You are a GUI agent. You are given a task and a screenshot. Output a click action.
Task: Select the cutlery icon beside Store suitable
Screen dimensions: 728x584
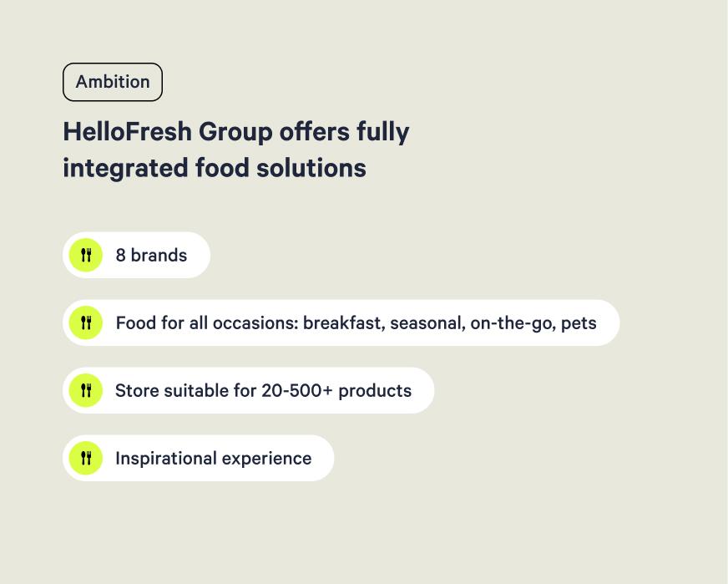pos(85,391)
